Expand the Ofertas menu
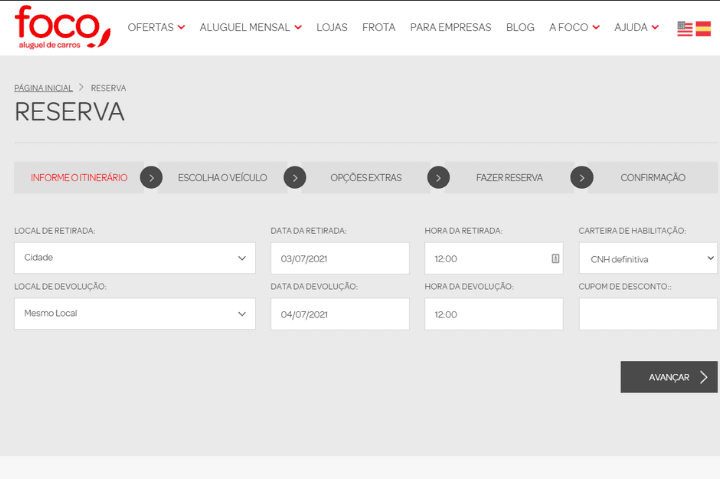The image size is (720, 479). click(156, 28)
